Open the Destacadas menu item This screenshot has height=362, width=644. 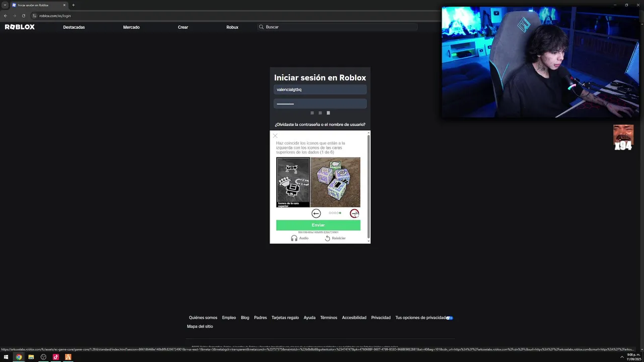click(74, 27)
